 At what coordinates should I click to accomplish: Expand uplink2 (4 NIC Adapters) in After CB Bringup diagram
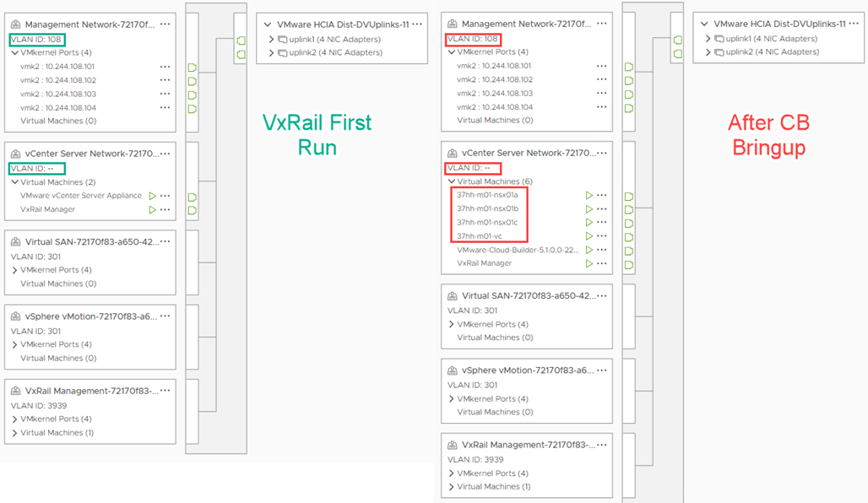(708, 52)
